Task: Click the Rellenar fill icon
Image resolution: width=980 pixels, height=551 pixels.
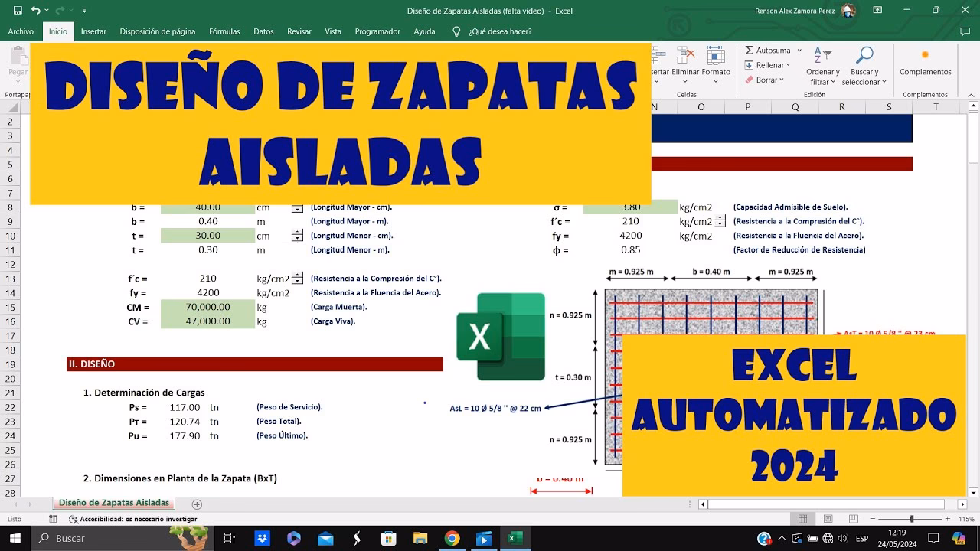Action: 748,65
